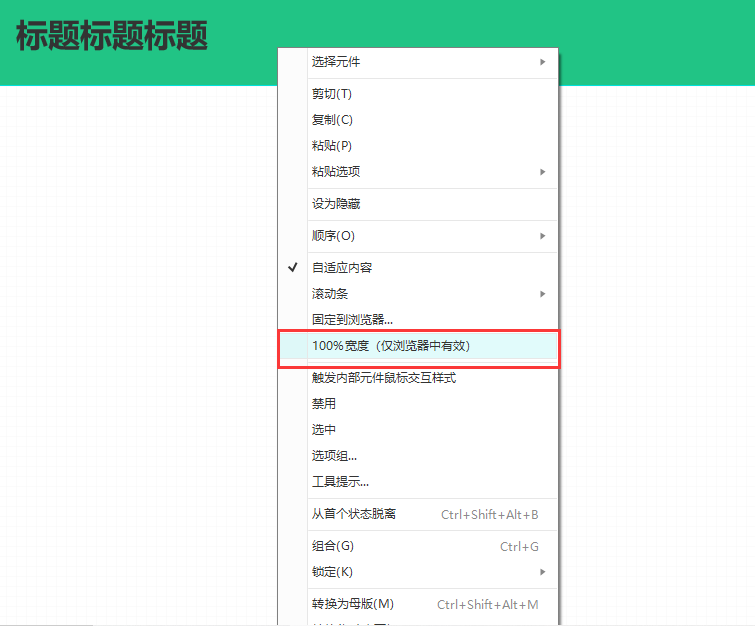This screenshot has width=755, height=626.
Task: Choose 剪切(T) from the context menu
Action: tap(332, 94)
